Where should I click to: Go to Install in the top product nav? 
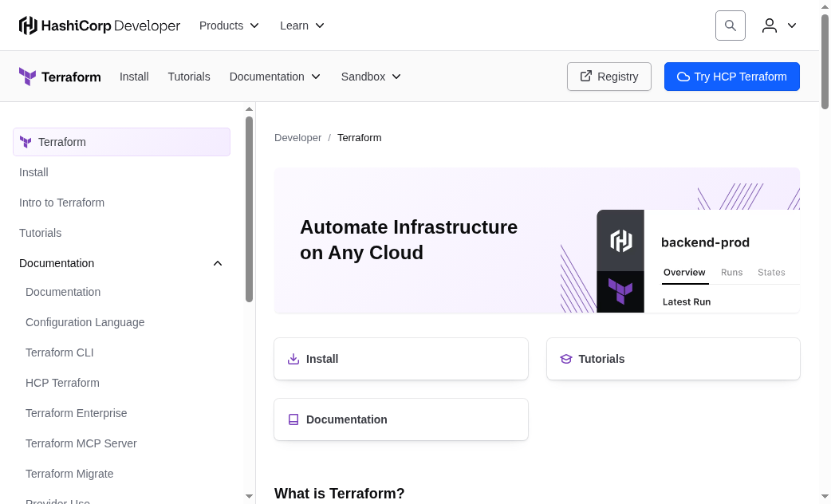[x=134, y=77]
